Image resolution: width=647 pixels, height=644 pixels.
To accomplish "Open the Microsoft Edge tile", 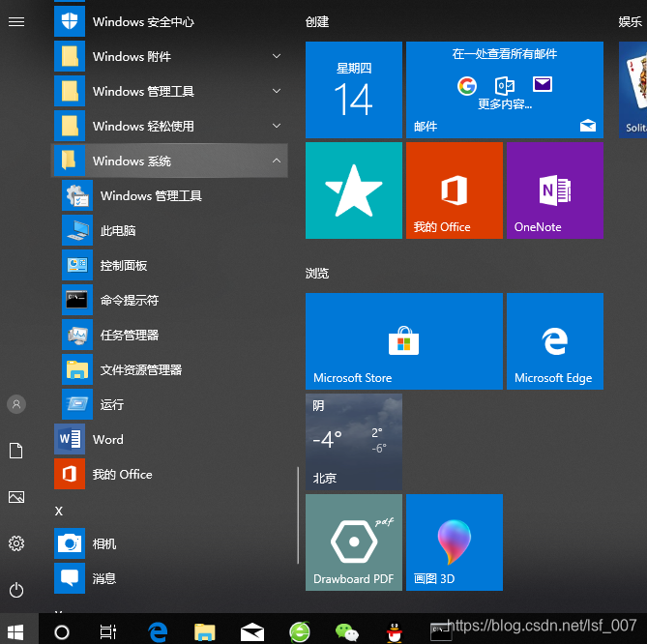I will tap(555, 341).
